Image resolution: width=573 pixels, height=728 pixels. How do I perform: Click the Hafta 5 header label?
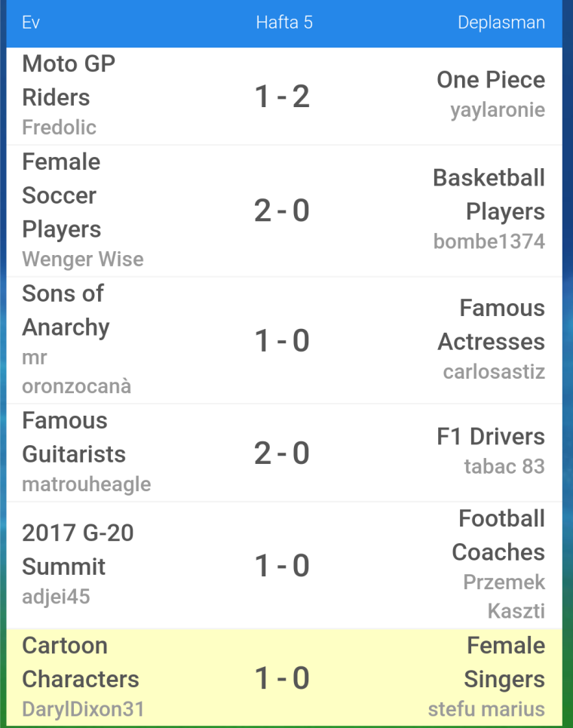(284, 23)
